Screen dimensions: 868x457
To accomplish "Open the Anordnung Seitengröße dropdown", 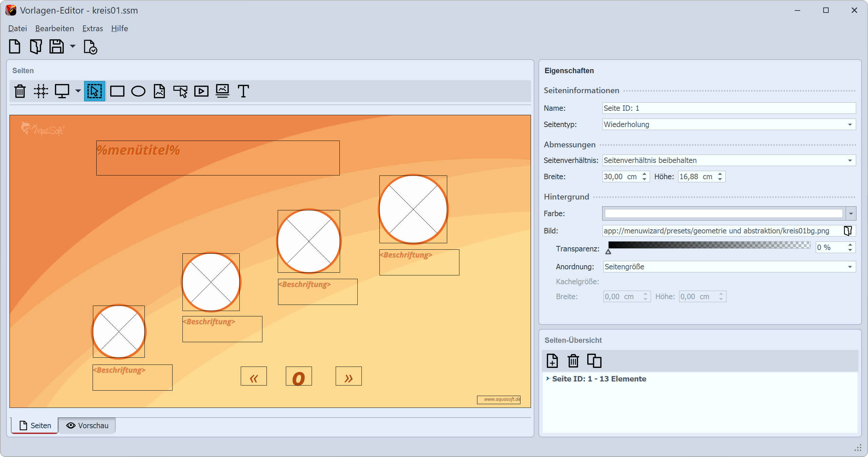I will click(729, 267).
